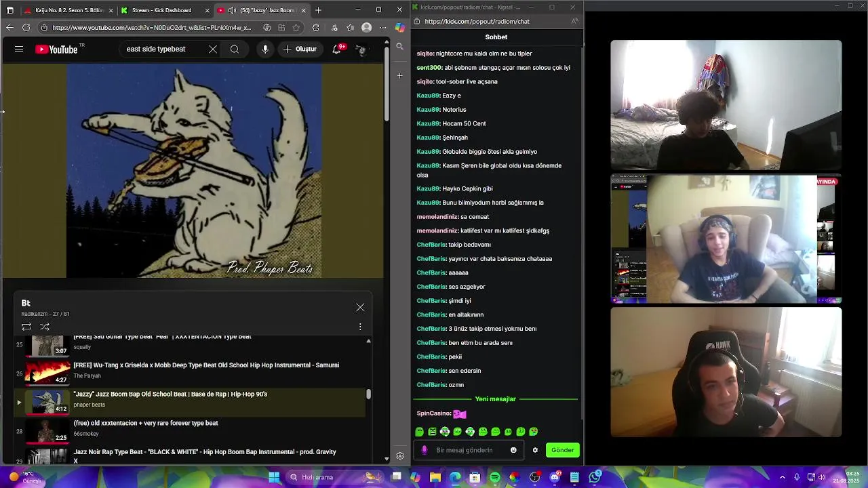The width and height of the screenshot is (868, 488).
Task: Run search with the magnifier button
Action: pos(235,49)
